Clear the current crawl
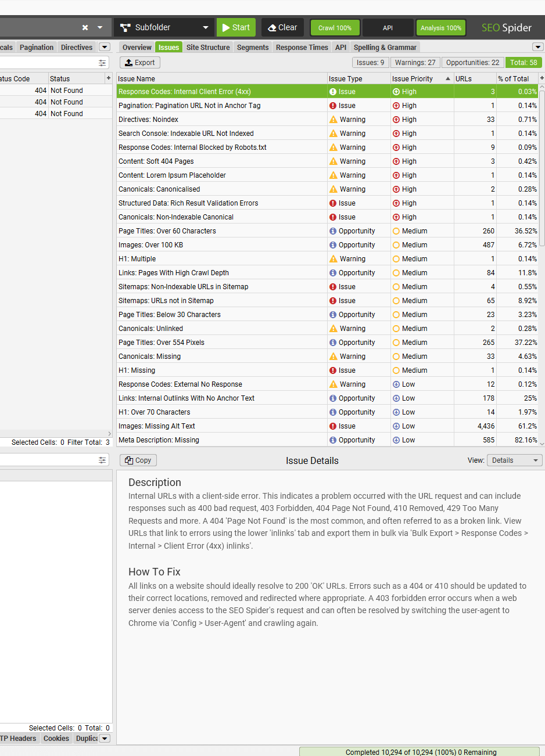545x756 pixels. (x=282, y=27)
